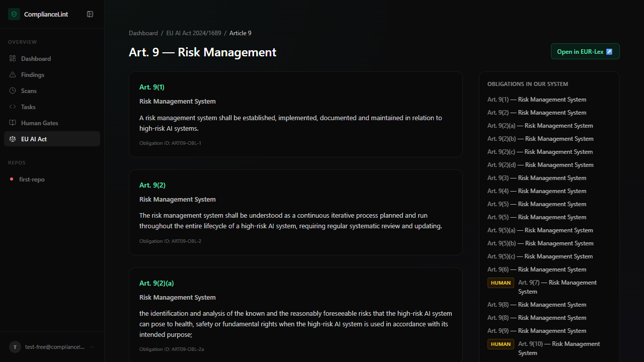Select Art. 9(5)(c) in obligations list

540,256
